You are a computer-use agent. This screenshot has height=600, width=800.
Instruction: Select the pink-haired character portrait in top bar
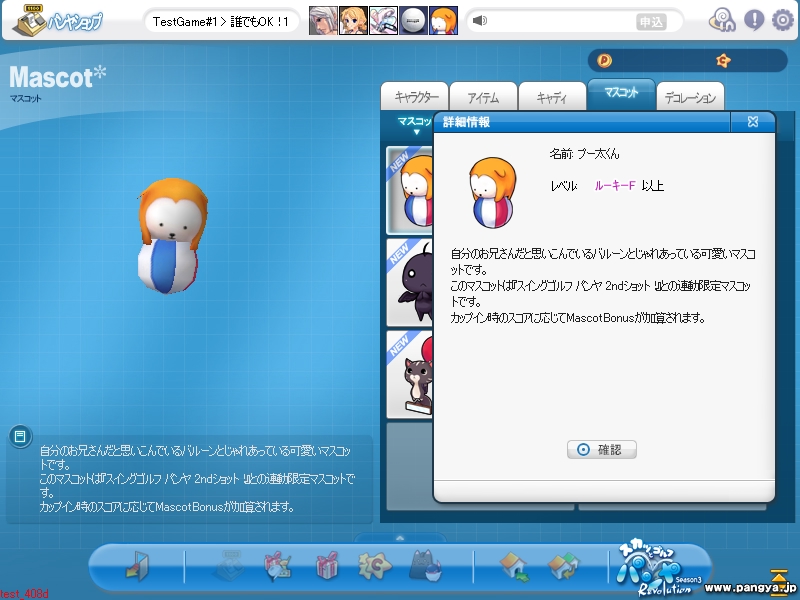pyautogui.click(x=383, y=21)
